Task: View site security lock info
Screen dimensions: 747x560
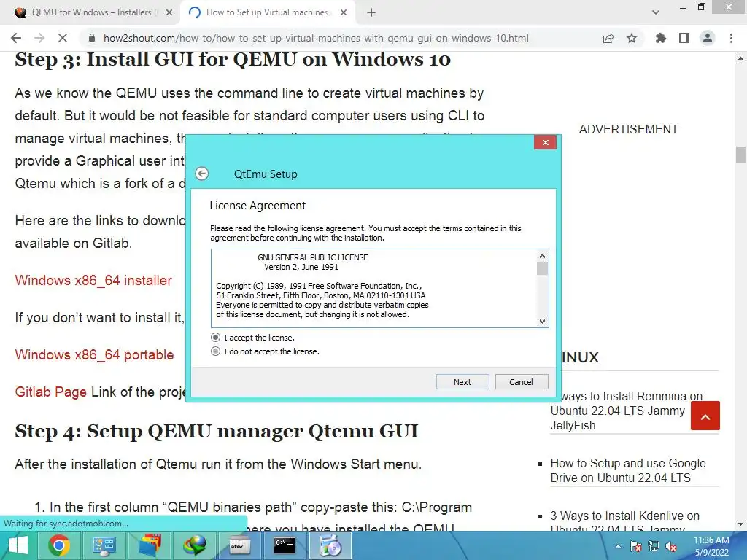Action: [x=92, y=38]
